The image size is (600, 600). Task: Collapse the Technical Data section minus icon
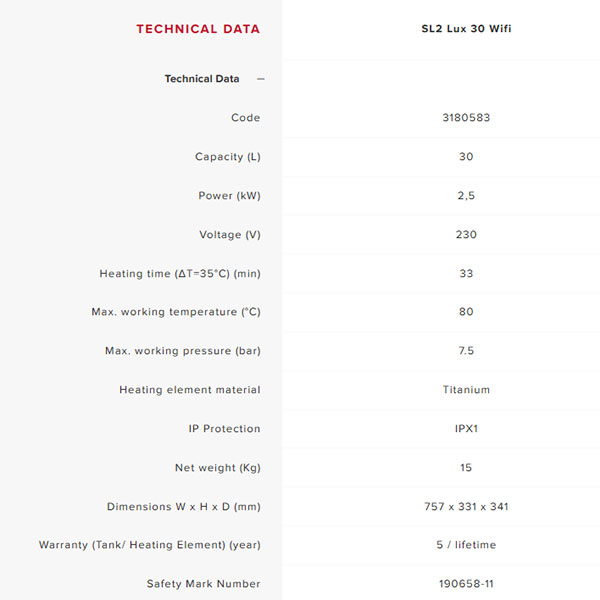coord(261,79)
